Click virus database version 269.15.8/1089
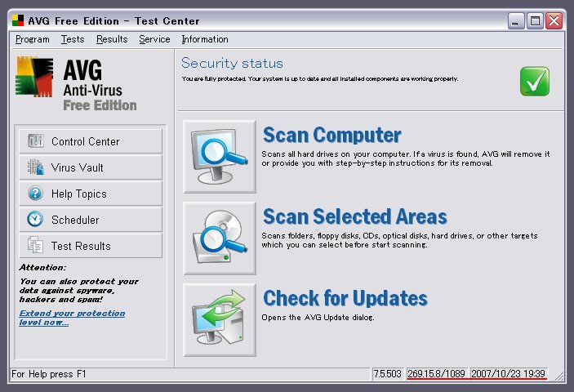This screenshot has height=392, width=574. [x=436, y=374]
